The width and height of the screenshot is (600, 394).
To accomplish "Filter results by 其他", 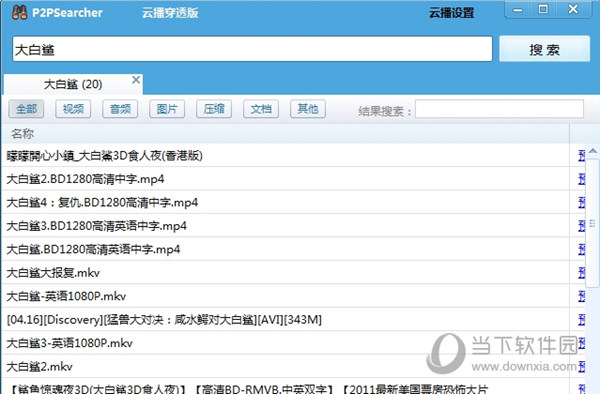I will [x=308, y=109].
